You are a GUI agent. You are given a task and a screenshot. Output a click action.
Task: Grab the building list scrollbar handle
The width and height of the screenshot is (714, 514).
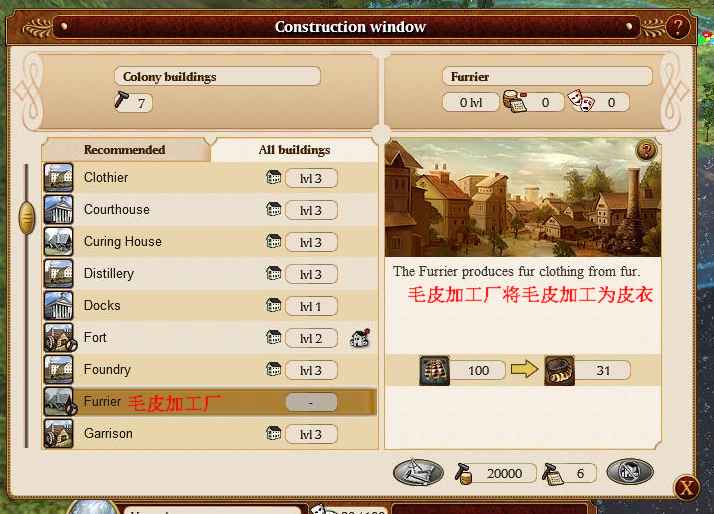[x=27, y=218]
